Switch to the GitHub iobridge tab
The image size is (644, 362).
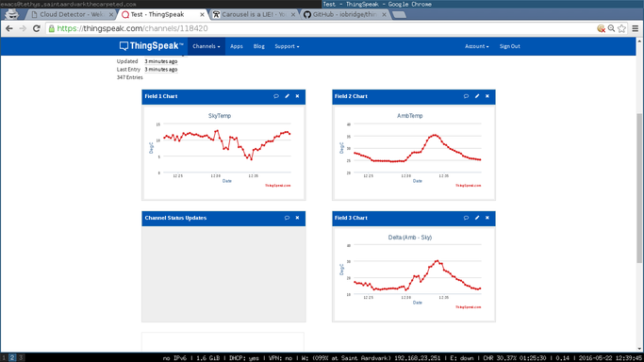(345, 14)
